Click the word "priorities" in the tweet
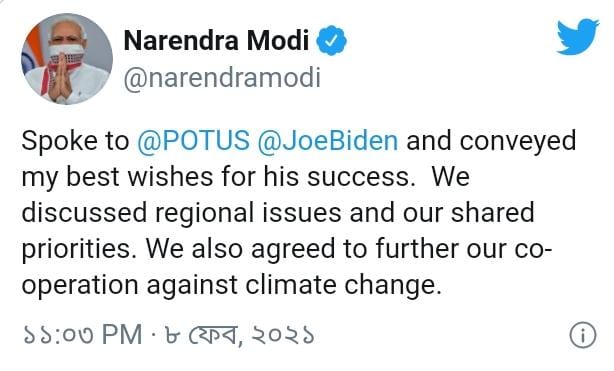 click(x=79, y=250)
